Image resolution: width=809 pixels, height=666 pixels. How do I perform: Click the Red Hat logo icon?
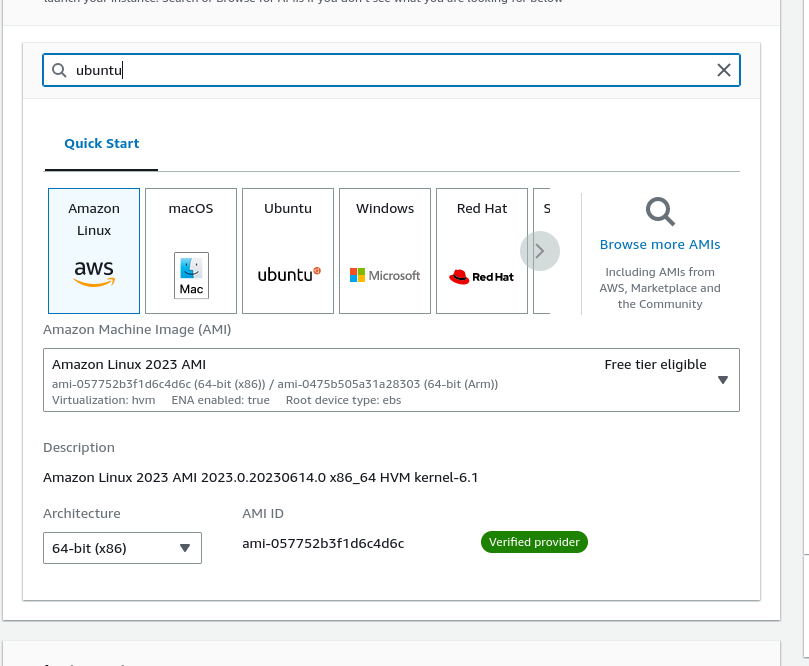click(481, 277)
